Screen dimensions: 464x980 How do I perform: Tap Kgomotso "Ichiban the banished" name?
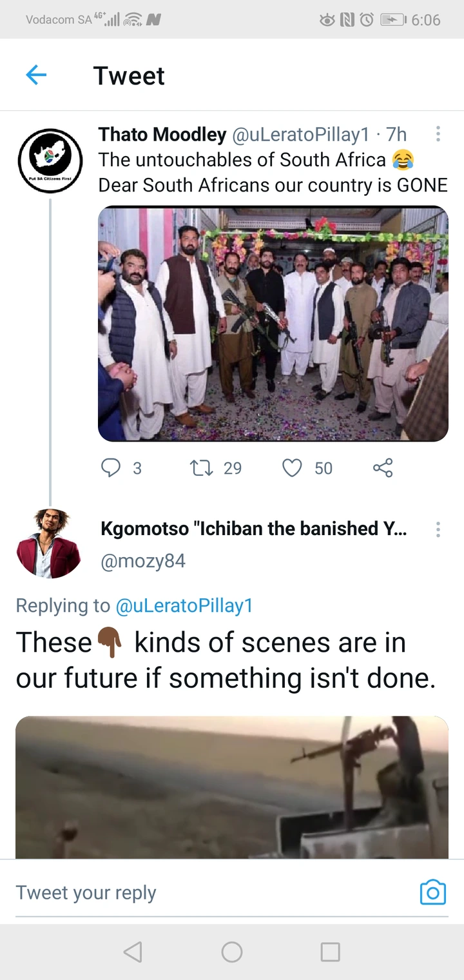[x=254, y=529]
